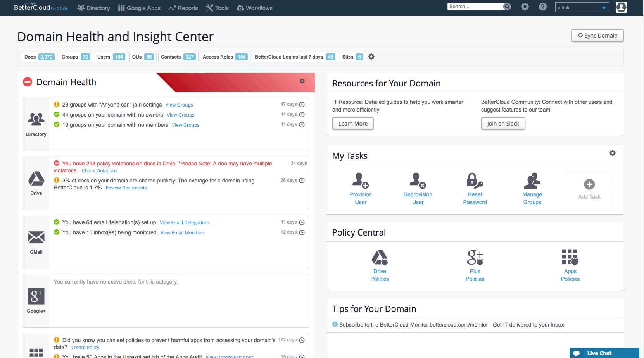644x358 pixels.
Task: Launch the Reset Password task
Action: (x=475, y=189)
